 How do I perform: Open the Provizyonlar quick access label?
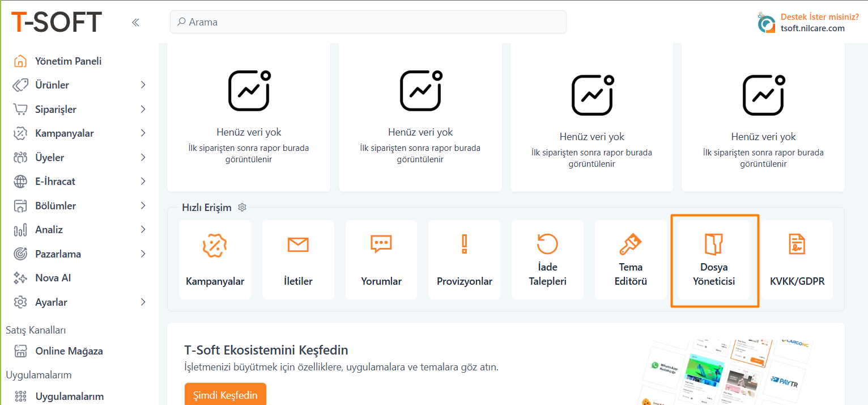(465, 281)
